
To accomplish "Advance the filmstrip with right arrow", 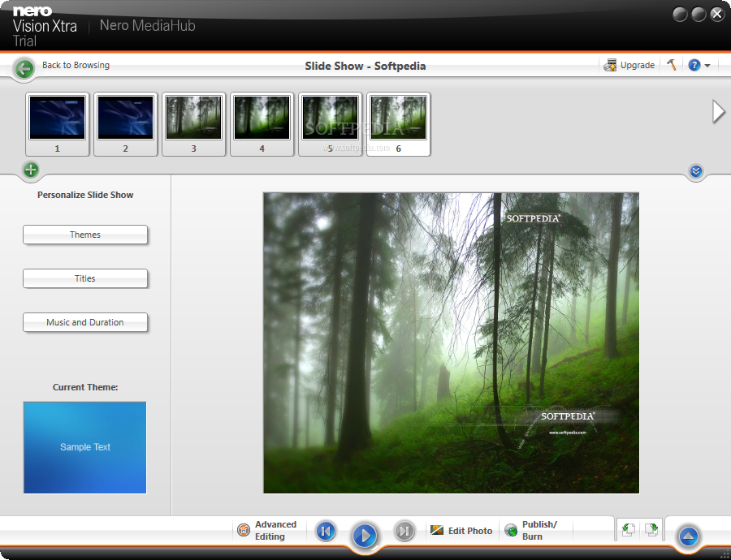I will pyautogui.click(x=719, y=112).
